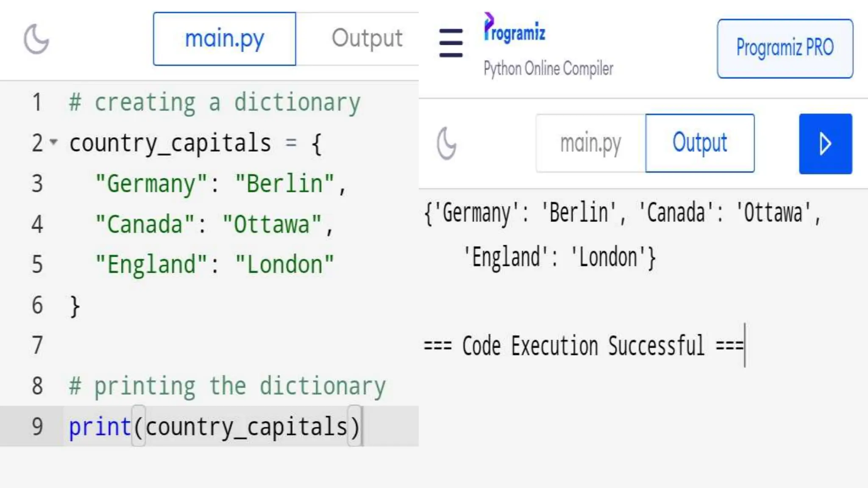Click the Code Execution Successful output text
This screenshot has height=488, width=868.
coord(583,346)
